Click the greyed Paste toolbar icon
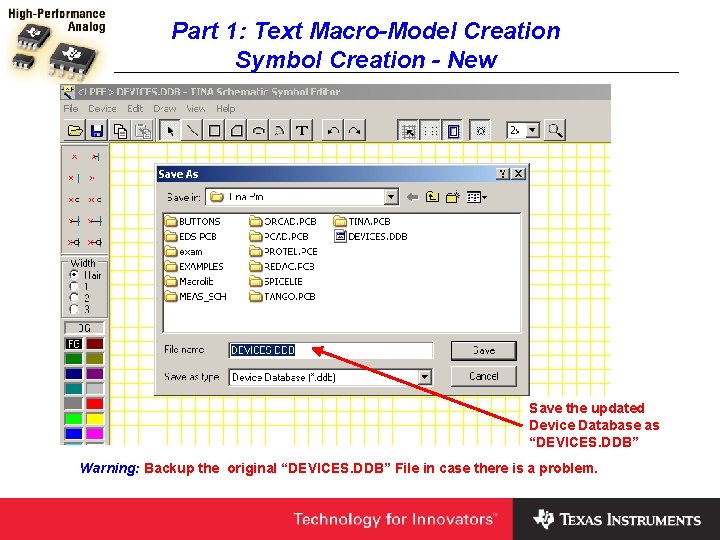The width and height of the screenshot is (720, 540). (x=143, y=131)
